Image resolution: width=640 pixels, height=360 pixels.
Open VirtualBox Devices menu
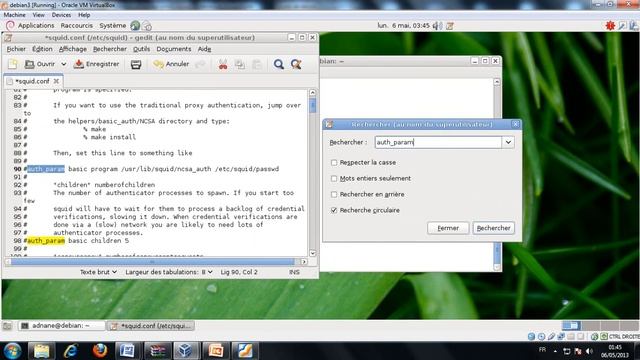coord(61,15)
